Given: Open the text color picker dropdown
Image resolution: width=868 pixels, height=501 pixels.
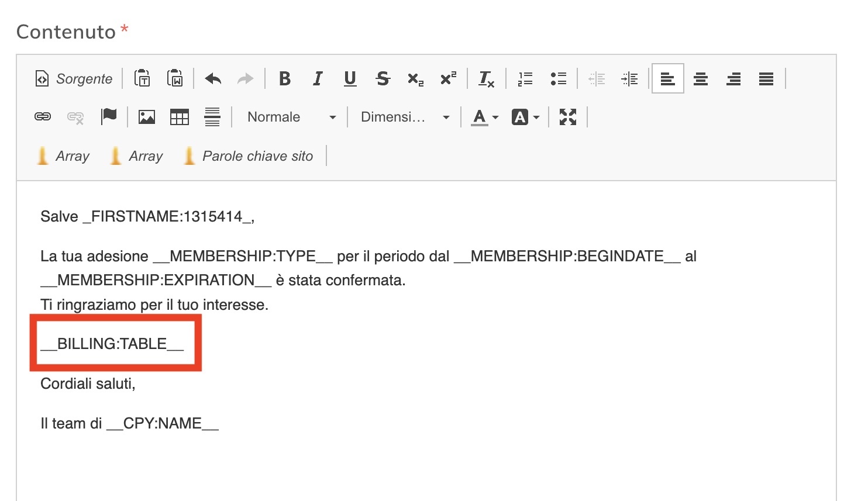Looking at the screenshot, I should coord(485,117).
